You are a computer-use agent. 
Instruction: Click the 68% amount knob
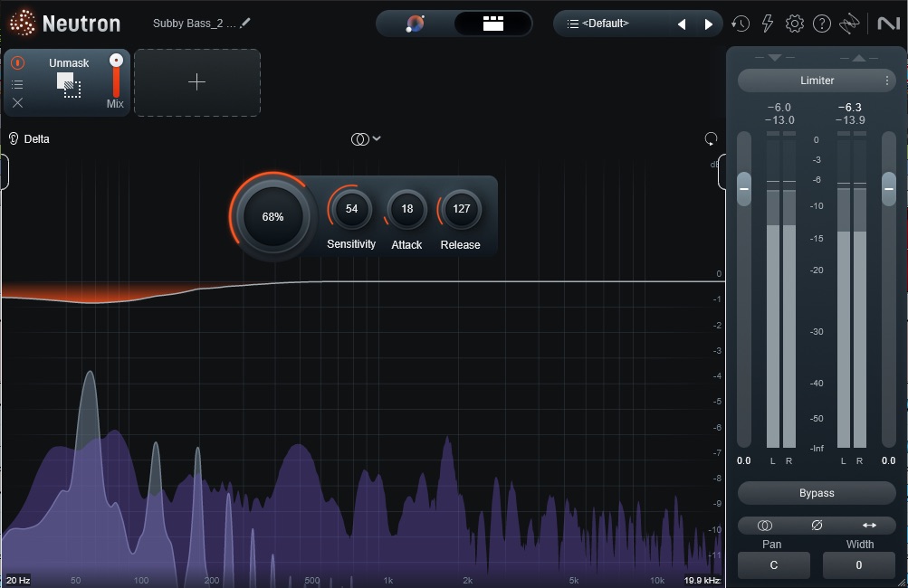(x=272, y=217)
